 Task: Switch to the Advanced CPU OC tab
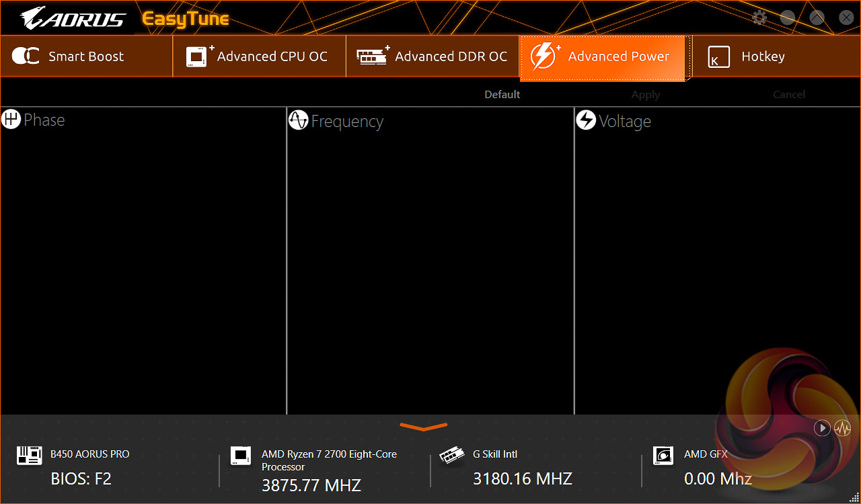click(x=260, y=56)
